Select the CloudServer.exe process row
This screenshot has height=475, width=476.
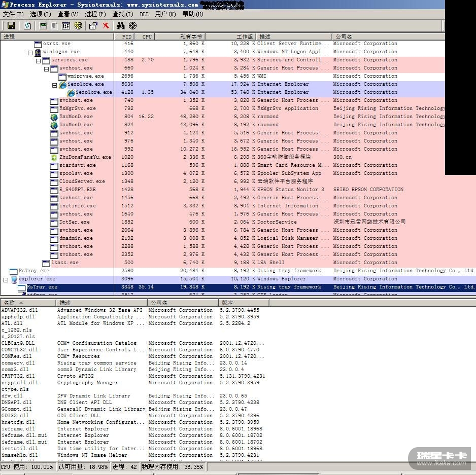click(x=238, y=181)
